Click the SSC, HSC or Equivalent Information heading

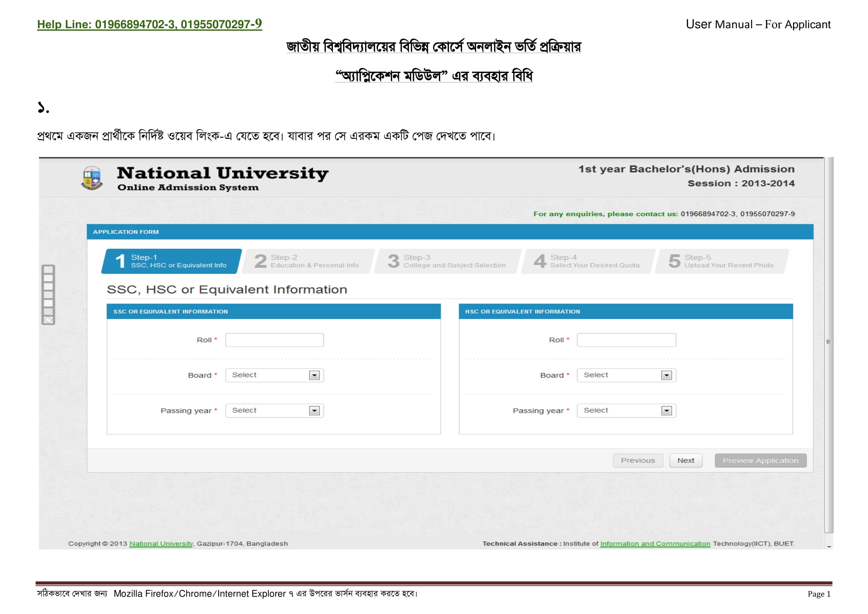[227, 290]
